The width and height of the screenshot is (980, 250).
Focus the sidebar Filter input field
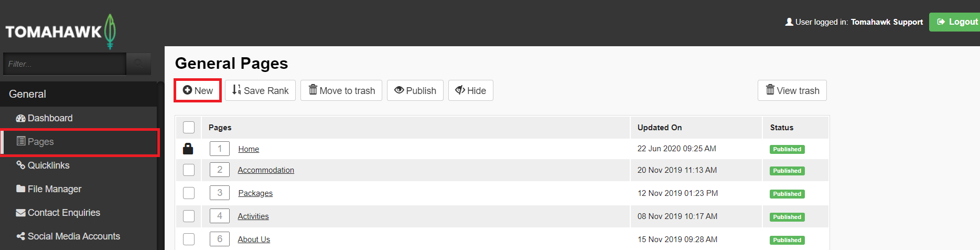coord(64,64)
